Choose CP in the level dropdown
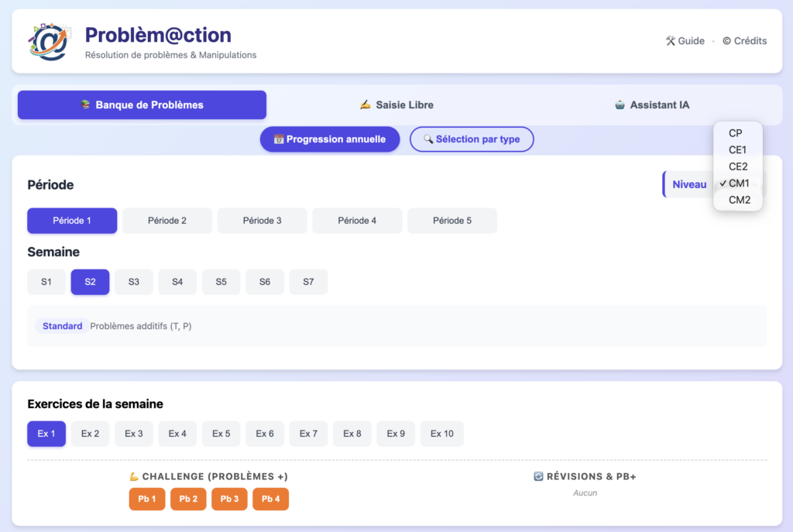The width and height of the screenshot is (793, 532). pos(736,133)
